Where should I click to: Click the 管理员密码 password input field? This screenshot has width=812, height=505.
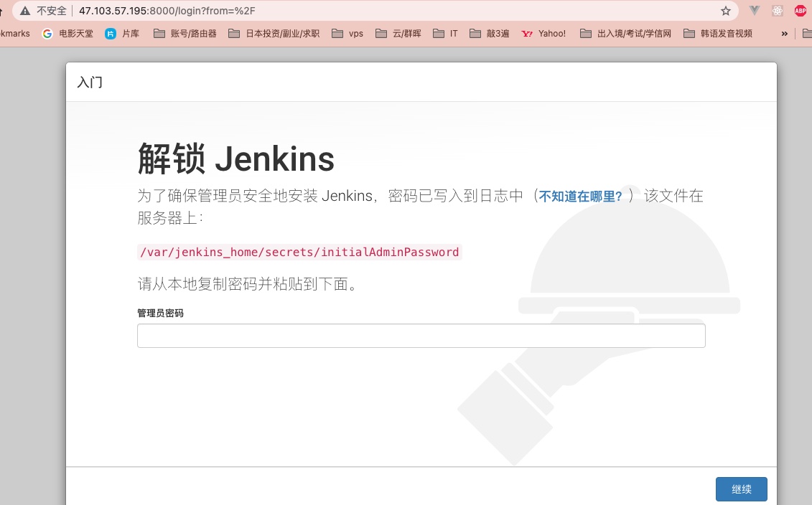point(421,335)
